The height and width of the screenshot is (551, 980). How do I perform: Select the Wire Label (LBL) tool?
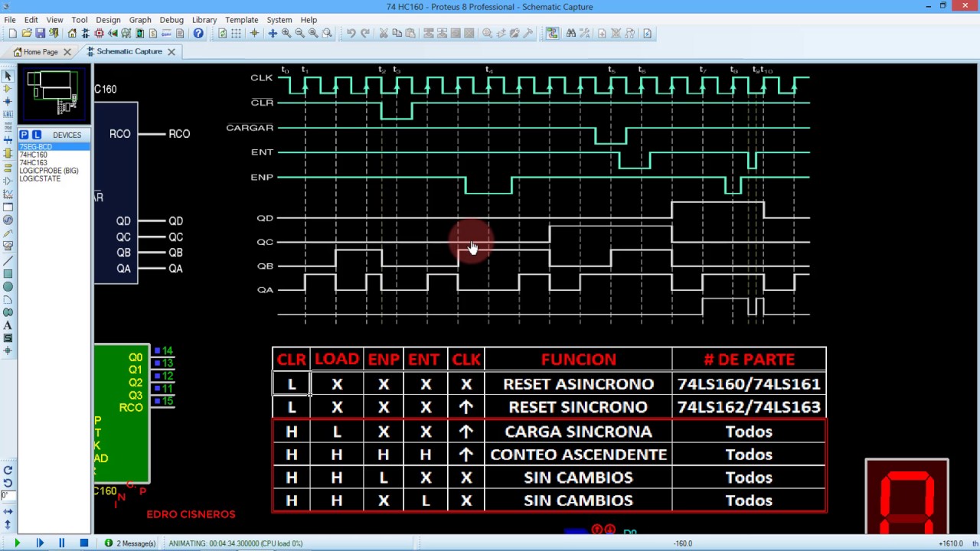tap(8, 114)
